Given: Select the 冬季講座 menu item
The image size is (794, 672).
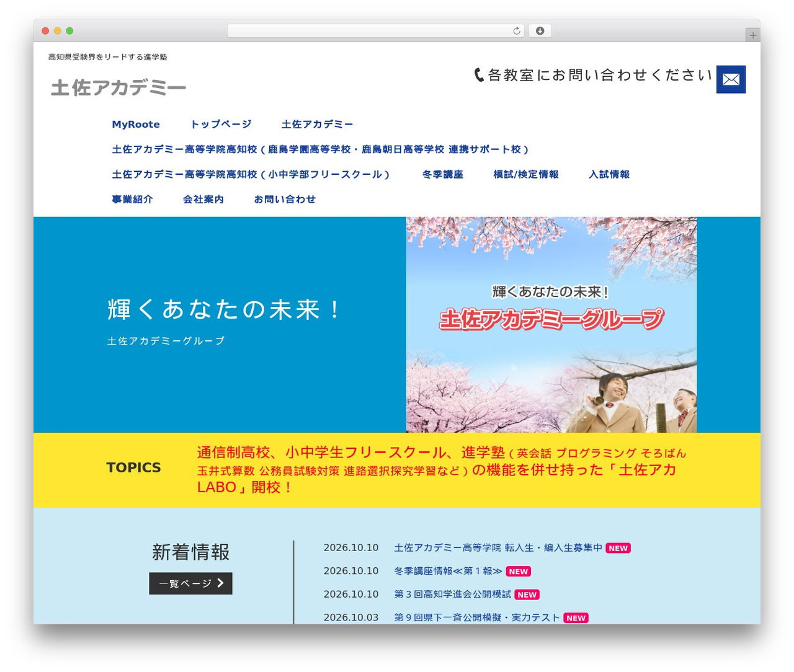Looking at the screenshot, I should (443, 175).
